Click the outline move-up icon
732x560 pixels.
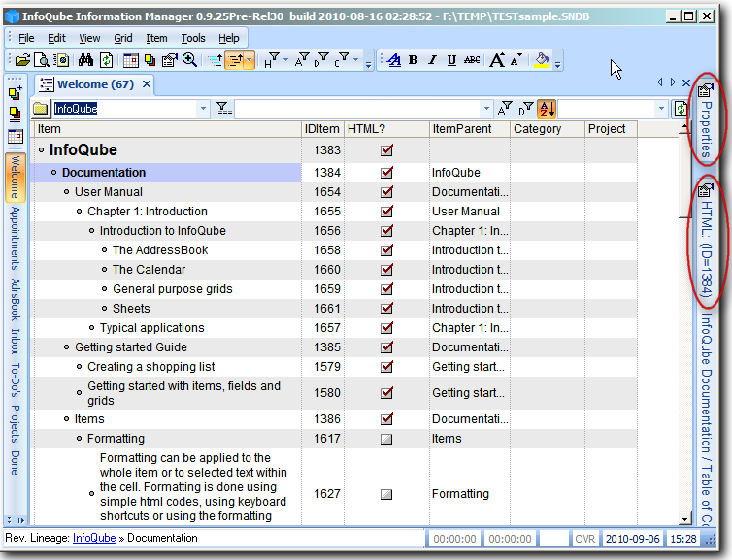pos(216,60)
